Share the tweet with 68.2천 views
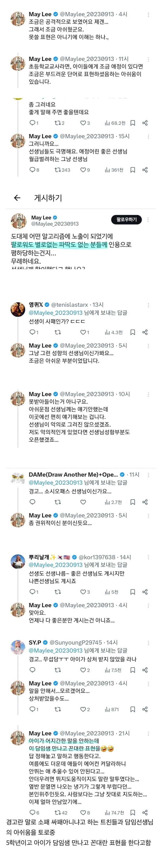Screen dimensions: 162x868 (x=145, y=123)
